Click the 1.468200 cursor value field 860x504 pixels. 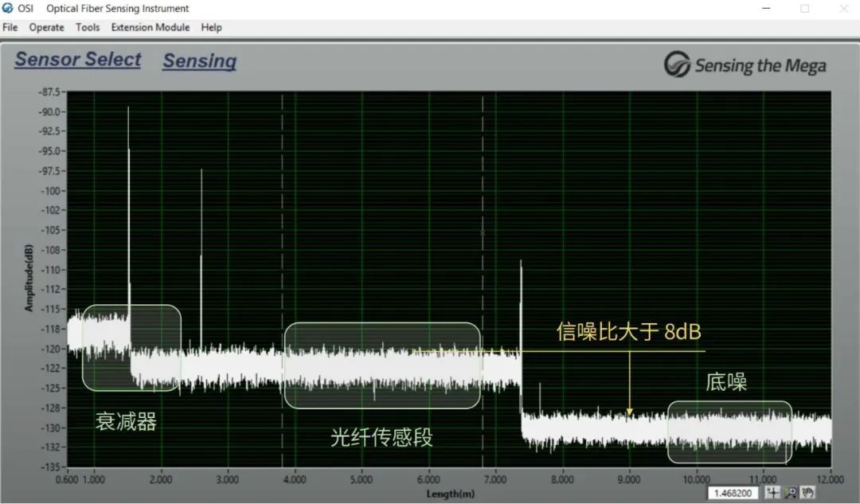733,494
